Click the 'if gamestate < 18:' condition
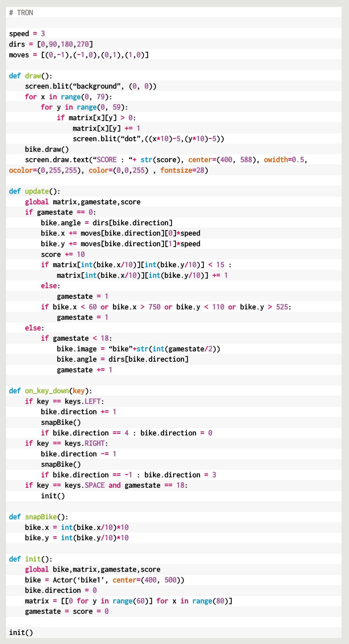The width and height of the screenshot is (349, 644). tap(76, 338)
